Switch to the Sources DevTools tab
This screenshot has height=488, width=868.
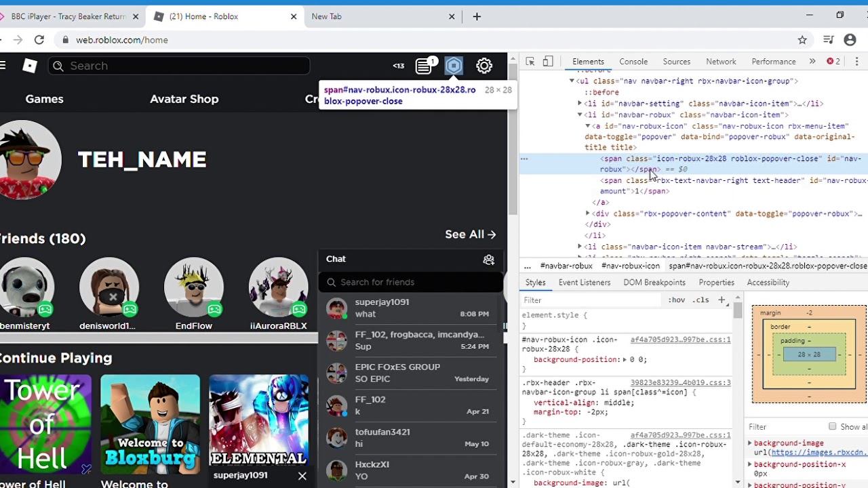[676, 61]
